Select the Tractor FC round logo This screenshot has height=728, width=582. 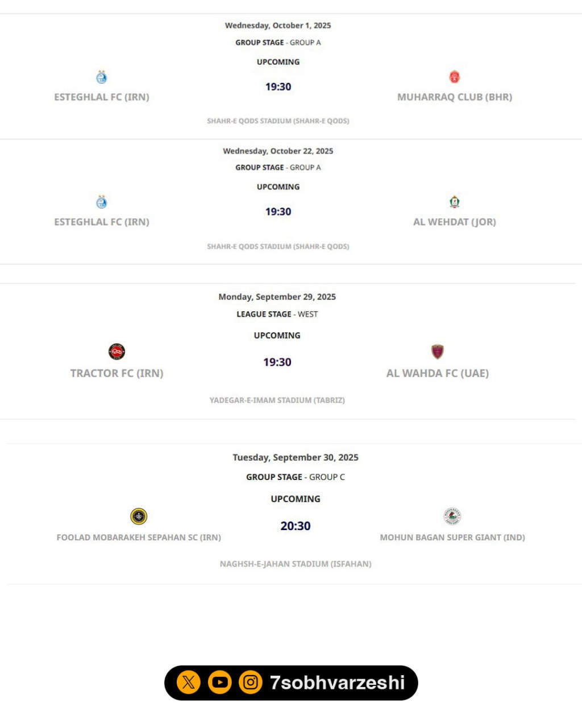pos(117,351)
